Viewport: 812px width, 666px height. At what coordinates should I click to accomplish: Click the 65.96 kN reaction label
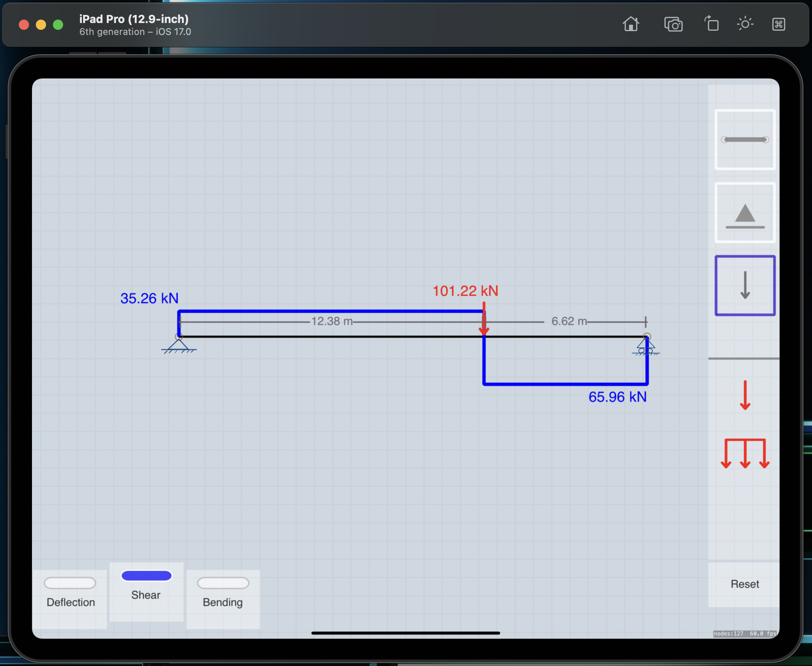click(x=618, y=397)
